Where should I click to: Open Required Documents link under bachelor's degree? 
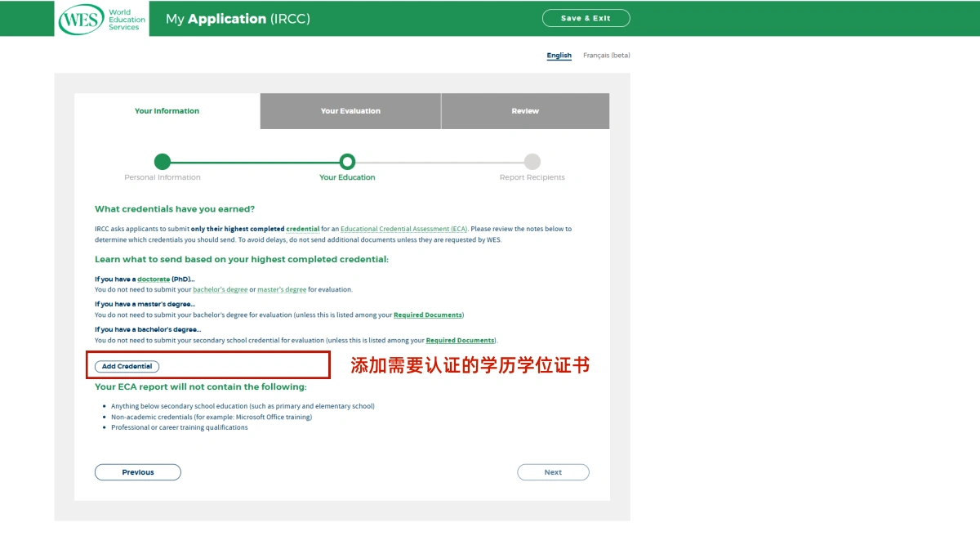[x=460, y=341]
